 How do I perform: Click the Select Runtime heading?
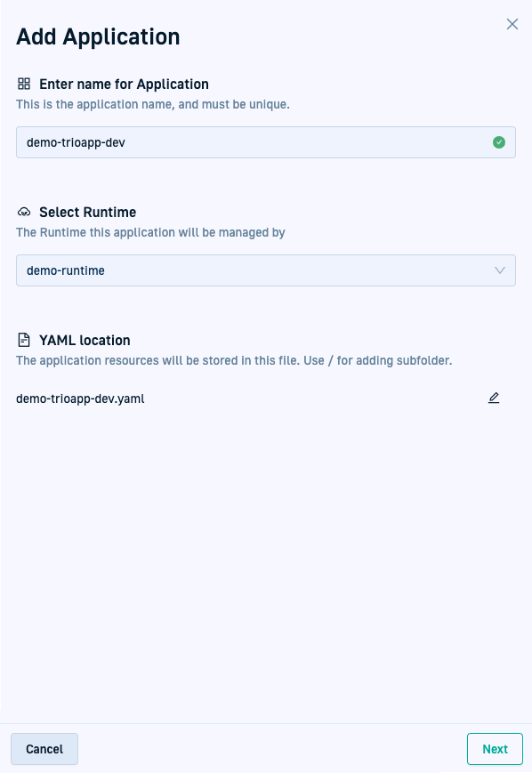[x=88, y=212]
